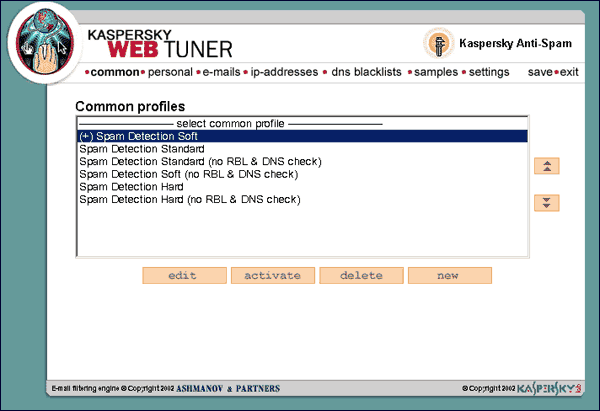This screenshot has height=411, width=600.
Task: Click the new button
Action: [x=450, y=276]
